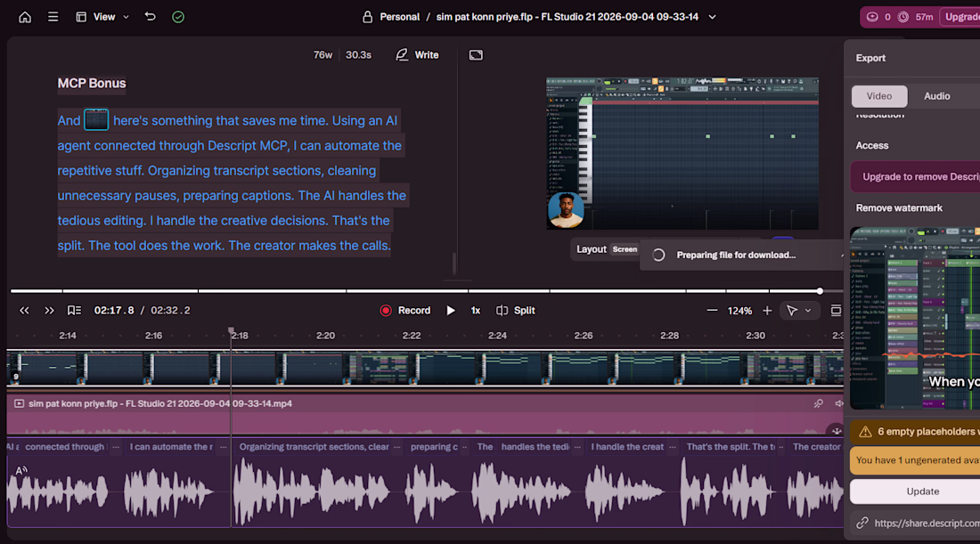Click the inline scene thumbnail after 'And'

(x=96, y=119)
